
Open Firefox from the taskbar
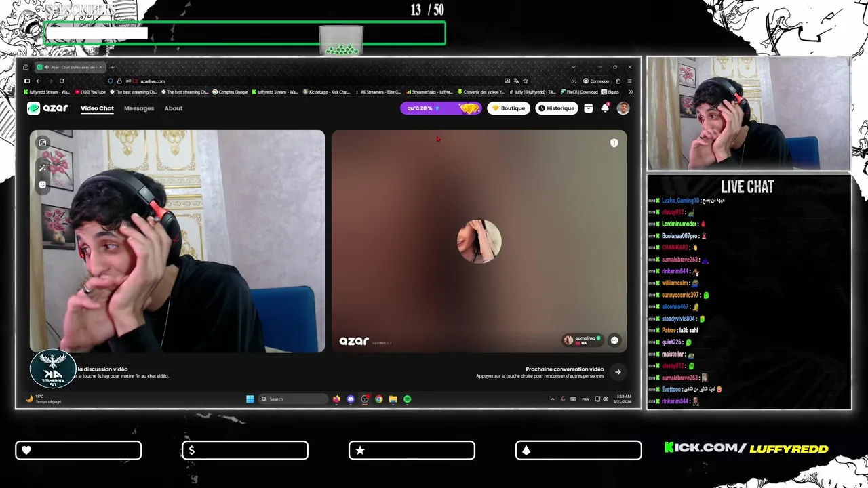click(x=336, y=399)
